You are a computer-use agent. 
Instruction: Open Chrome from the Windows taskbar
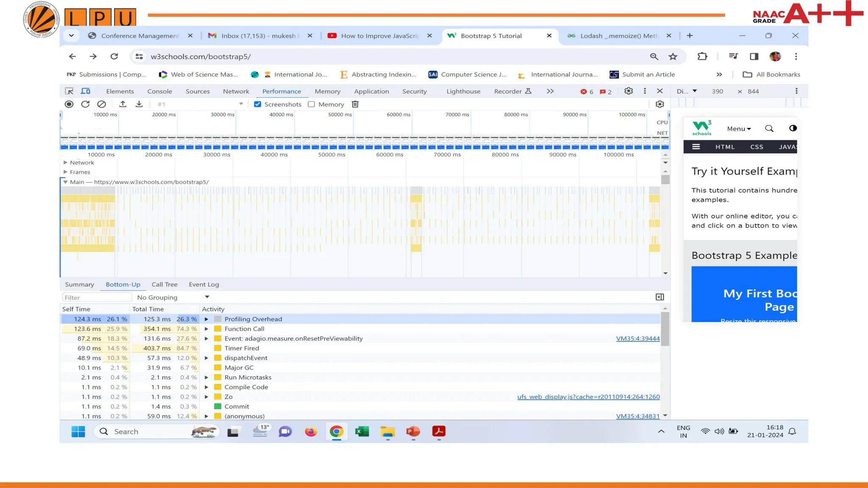337,432
